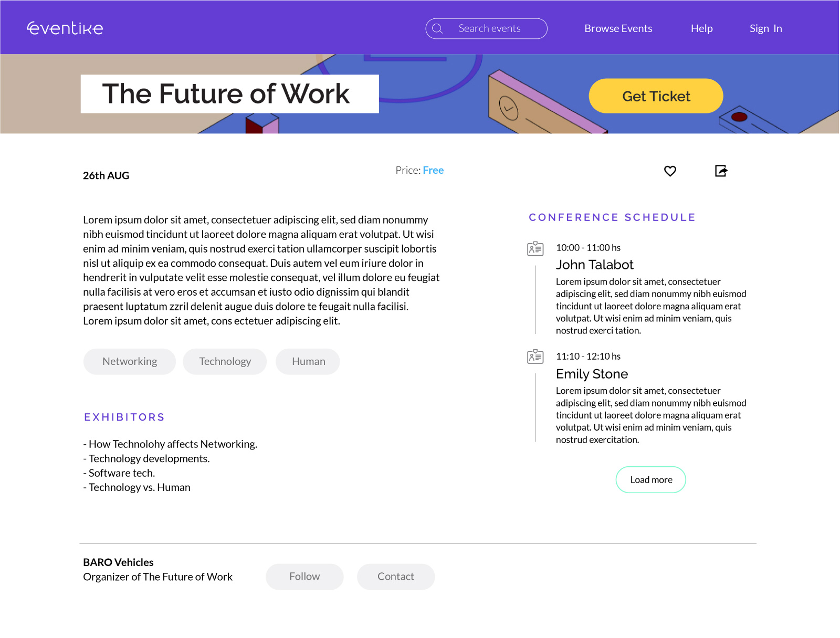This screenshot has height=638, width=840.
Task: Click the Sign In link
Action: (765, 28)
